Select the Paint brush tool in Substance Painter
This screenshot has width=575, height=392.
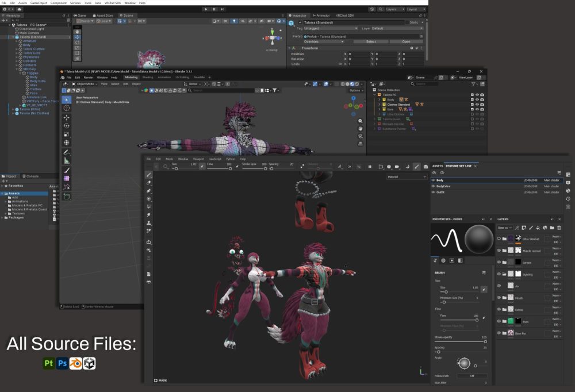coord(148,175)
